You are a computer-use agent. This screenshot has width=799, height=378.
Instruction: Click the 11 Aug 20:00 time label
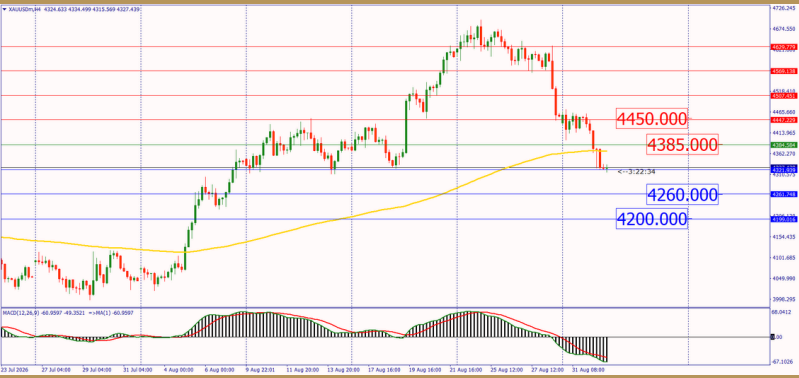click(304, 369)
